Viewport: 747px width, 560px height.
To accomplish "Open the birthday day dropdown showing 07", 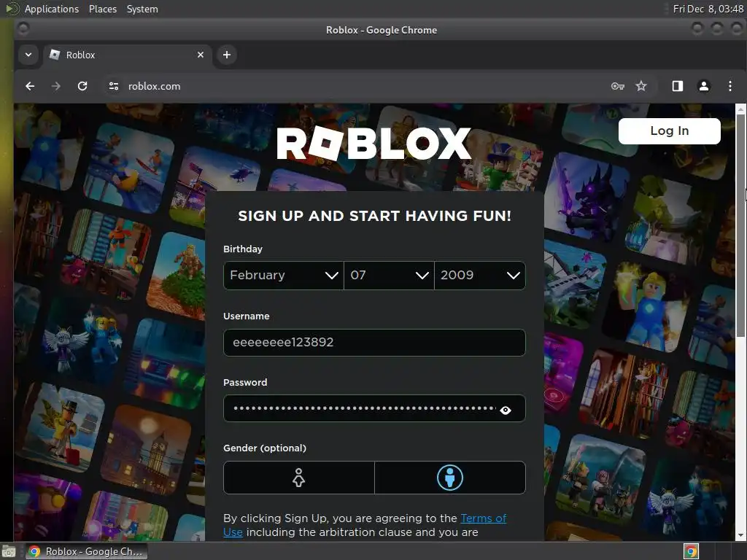I will click(390, 275).
